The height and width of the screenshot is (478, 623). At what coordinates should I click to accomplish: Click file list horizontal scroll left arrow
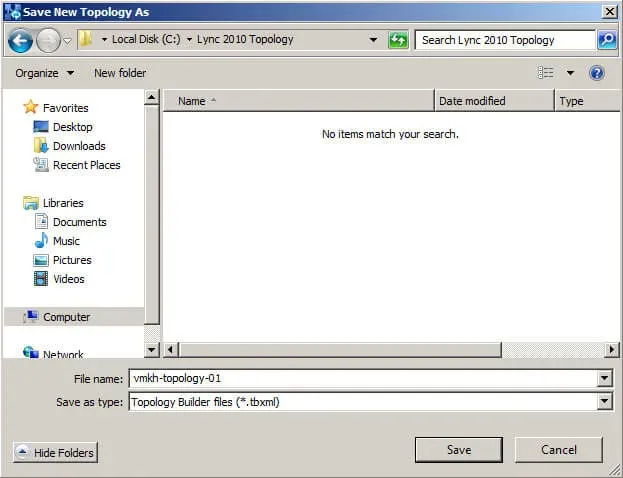170,350
